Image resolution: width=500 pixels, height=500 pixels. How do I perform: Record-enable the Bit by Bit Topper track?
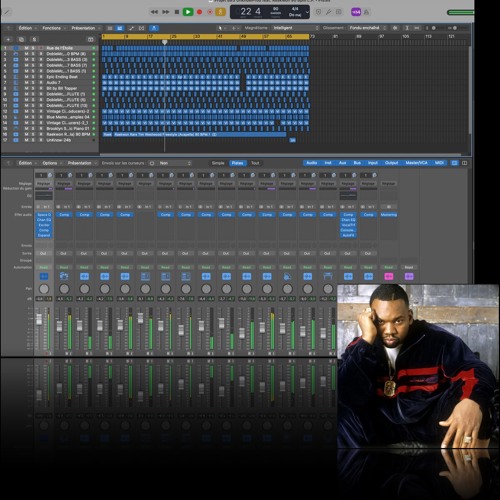(41, 88)
